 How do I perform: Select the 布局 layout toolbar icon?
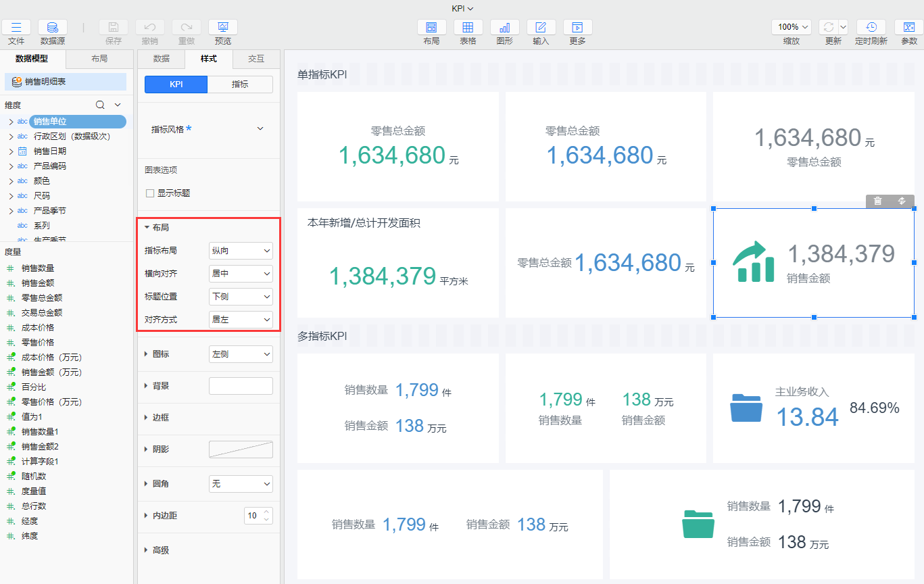[x=431, y=27]
